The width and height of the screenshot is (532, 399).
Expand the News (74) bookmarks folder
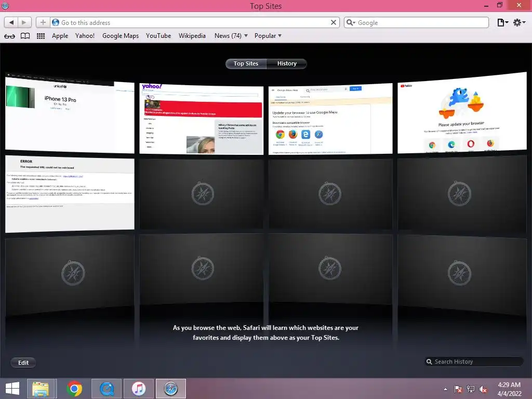[x=231, y=36]
